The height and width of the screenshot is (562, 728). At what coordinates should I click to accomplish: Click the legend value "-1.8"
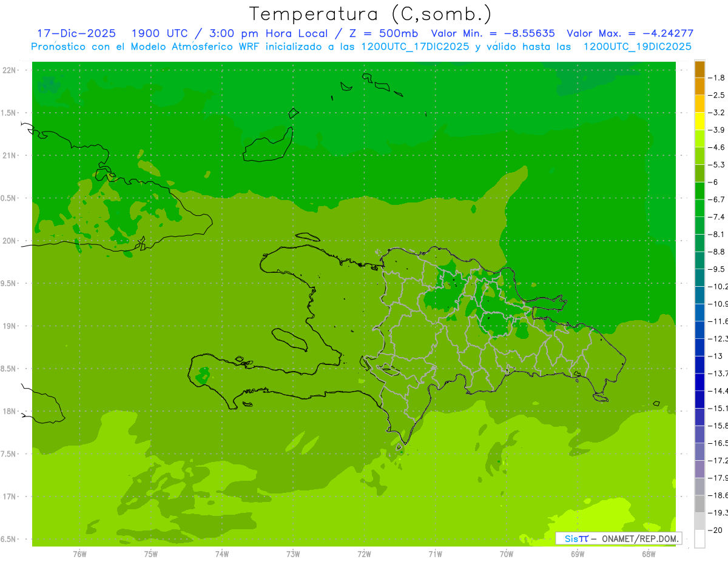[716, 78]
